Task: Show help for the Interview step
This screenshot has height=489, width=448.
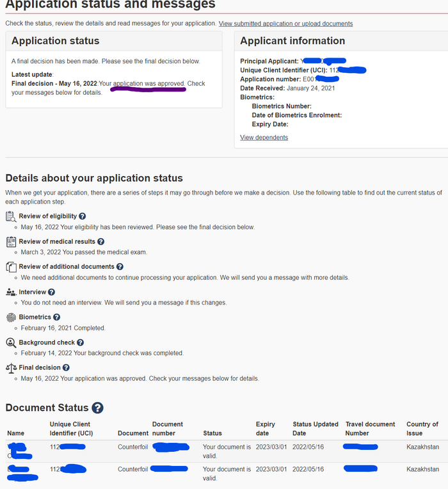Action: coord(52,292)
